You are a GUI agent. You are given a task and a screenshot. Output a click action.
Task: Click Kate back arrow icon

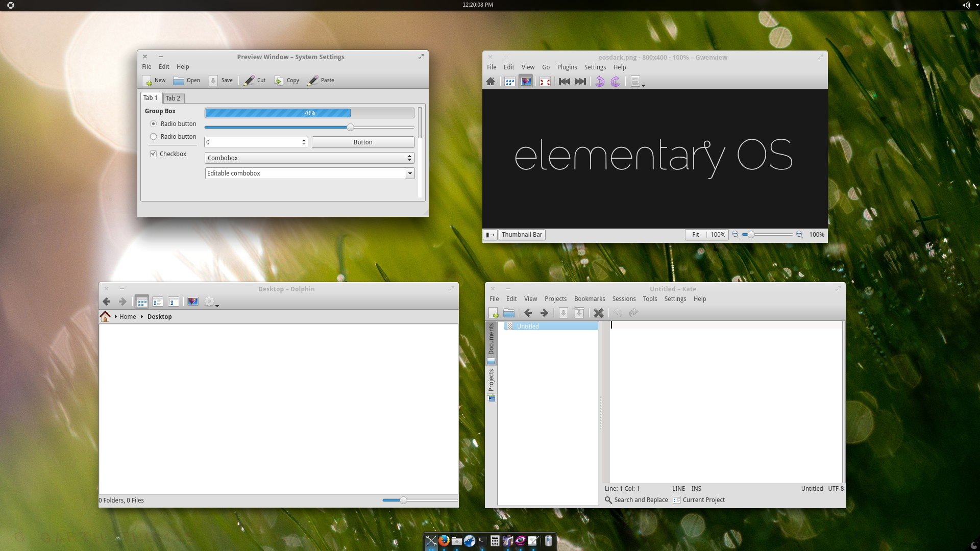pos(528,313)
